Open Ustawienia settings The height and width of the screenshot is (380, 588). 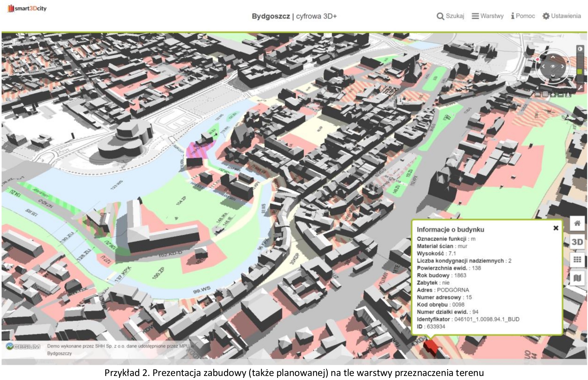pos(561,16)
